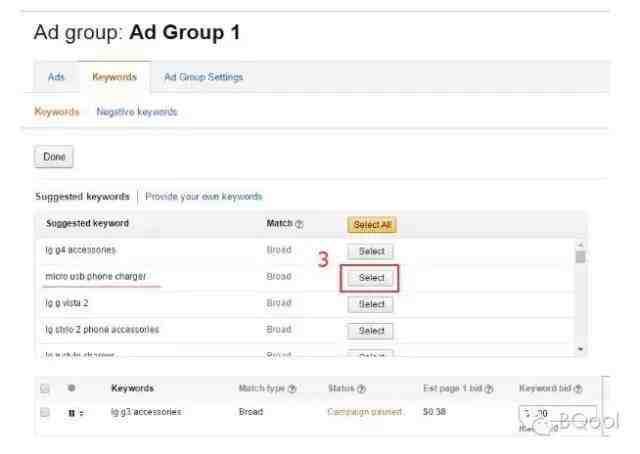640x454 pixels.
Task: Click the pause icon for lg g3 accessories
Action: click(72, 413)
